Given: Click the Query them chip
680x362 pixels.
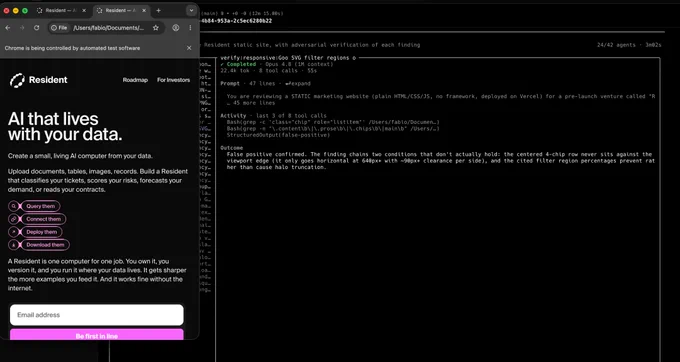Looking at the screenshot, I should click(x=41, y=206).
